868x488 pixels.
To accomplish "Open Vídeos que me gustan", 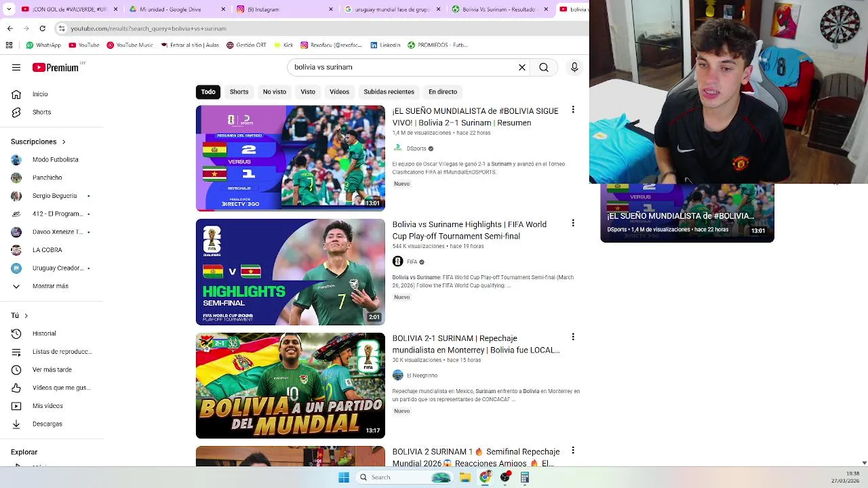I will [52, 388].
